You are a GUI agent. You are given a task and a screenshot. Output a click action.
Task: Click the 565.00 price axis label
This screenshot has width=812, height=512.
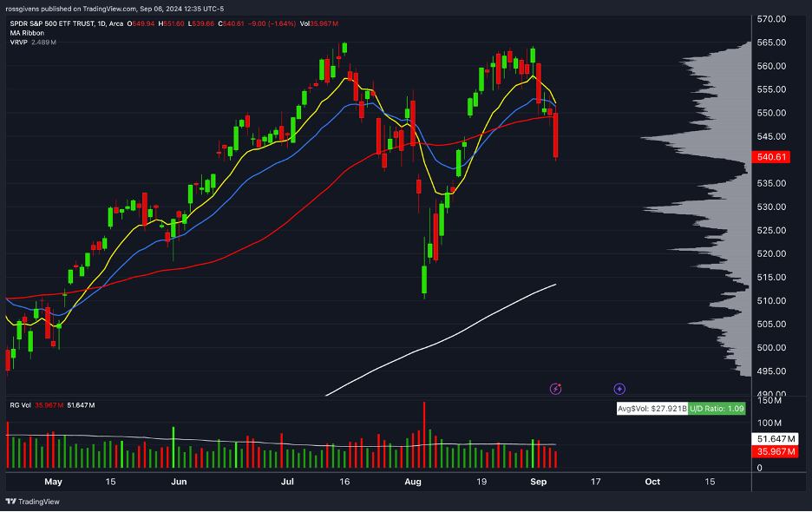[771, 43]
